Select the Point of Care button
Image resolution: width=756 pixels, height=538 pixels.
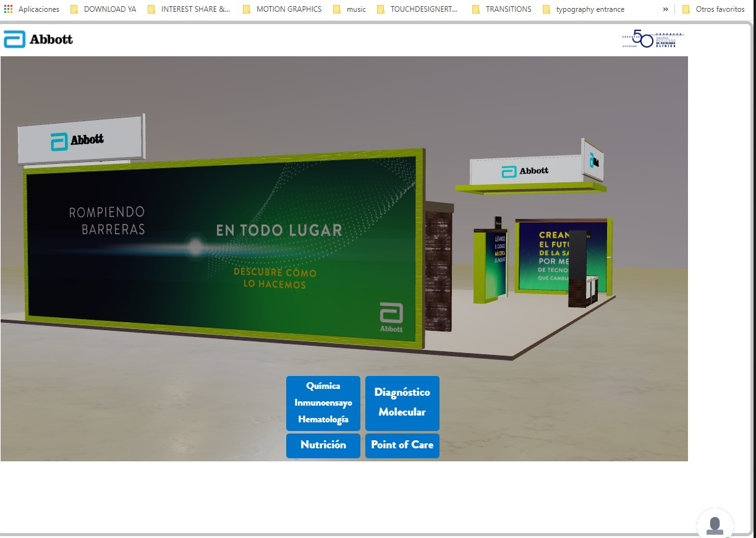(x=402, y=446)
